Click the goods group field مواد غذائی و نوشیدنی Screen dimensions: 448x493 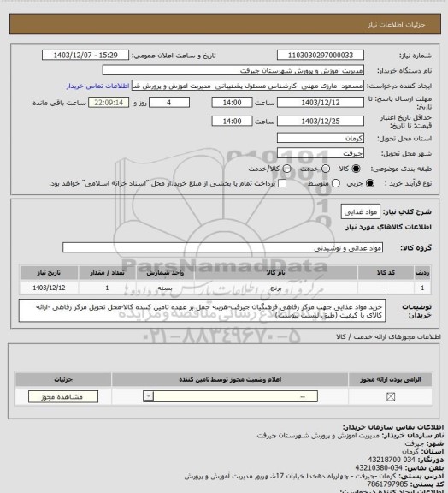click(x=222, y=247)
